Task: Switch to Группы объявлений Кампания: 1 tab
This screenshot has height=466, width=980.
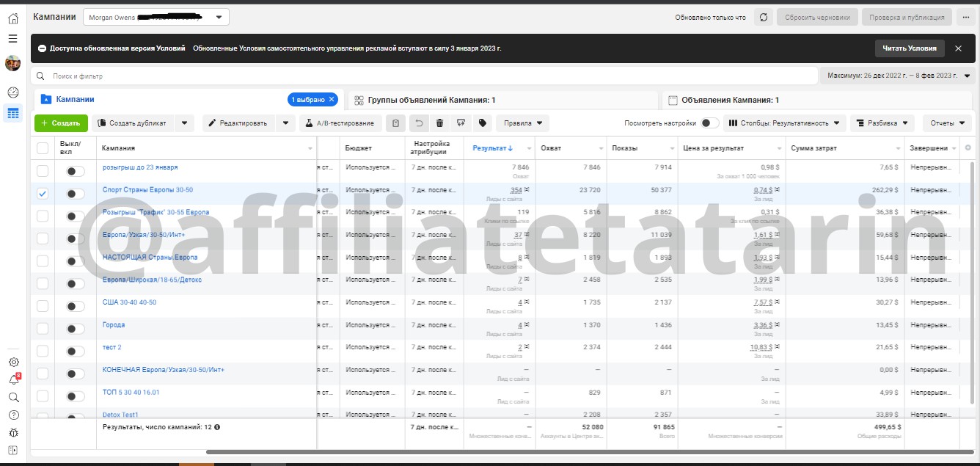Action: tap(502, 100)
